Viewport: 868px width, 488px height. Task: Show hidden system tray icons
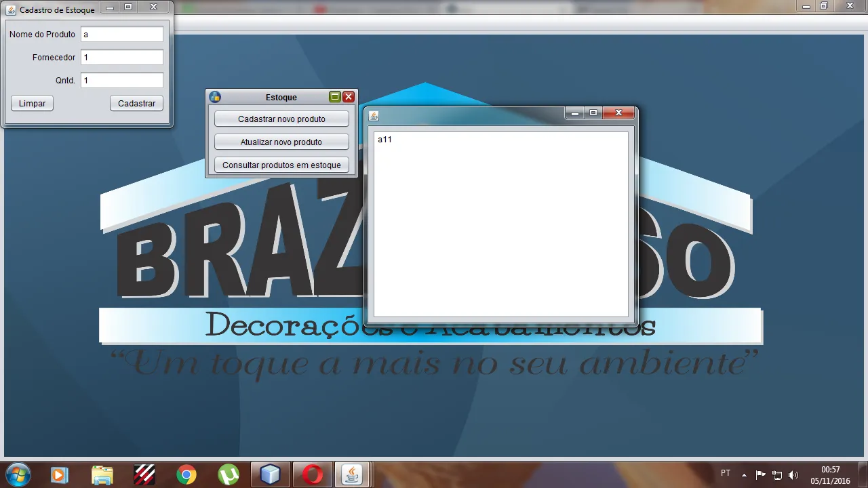point(744,474)
